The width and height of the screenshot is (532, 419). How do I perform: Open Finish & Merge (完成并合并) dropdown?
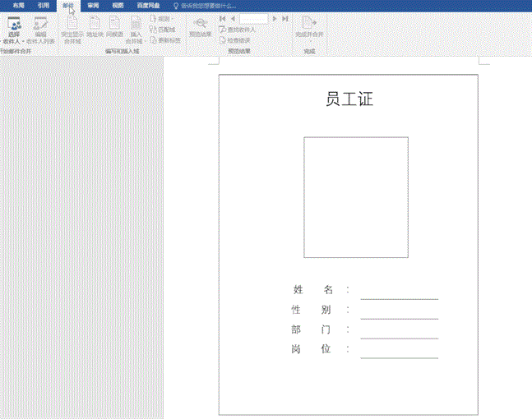[309, 28]
